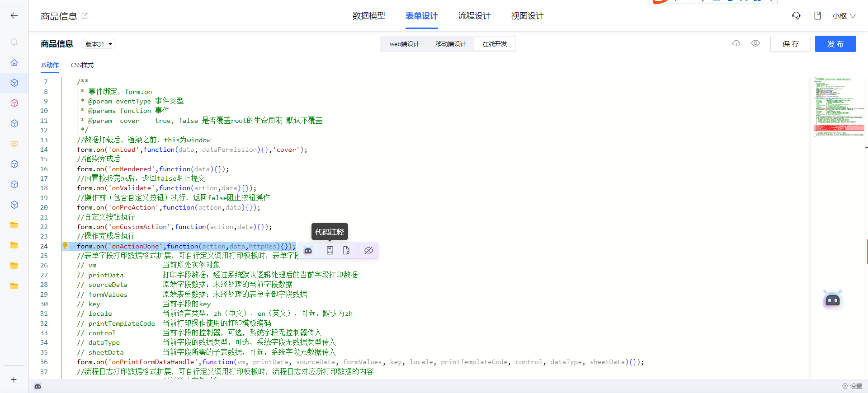Switch to CSS样式 tab

tap(82, 65)
